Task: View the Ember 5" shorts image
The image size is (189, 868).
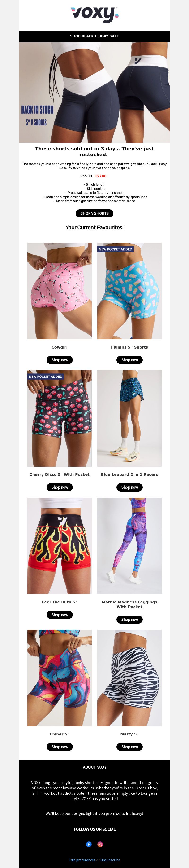Action: pyautogui.click(x=60, y=678)
